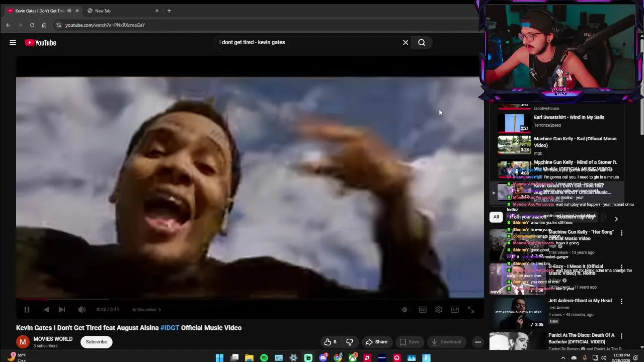This screenshot has width=644, height=362.
Task: Launch File Explorer from taskbar
Action: [x=249, y=358]
